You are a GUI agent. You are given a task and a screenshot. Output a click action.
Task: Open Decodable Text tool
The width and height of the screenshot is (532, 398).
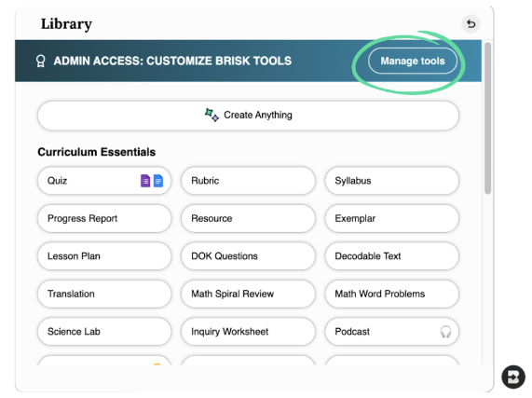click(x=392, y=255)
